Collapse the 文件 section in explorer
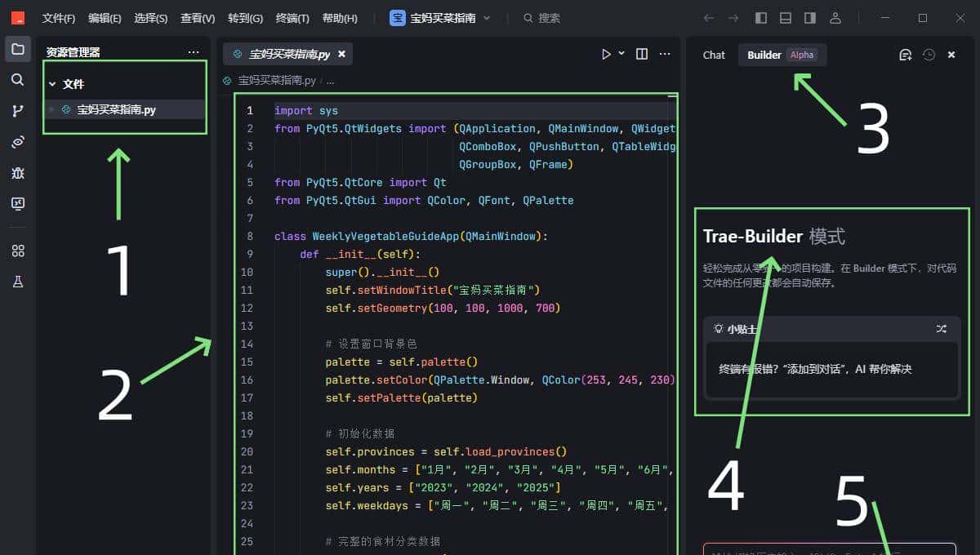 (x=53, y=84)
